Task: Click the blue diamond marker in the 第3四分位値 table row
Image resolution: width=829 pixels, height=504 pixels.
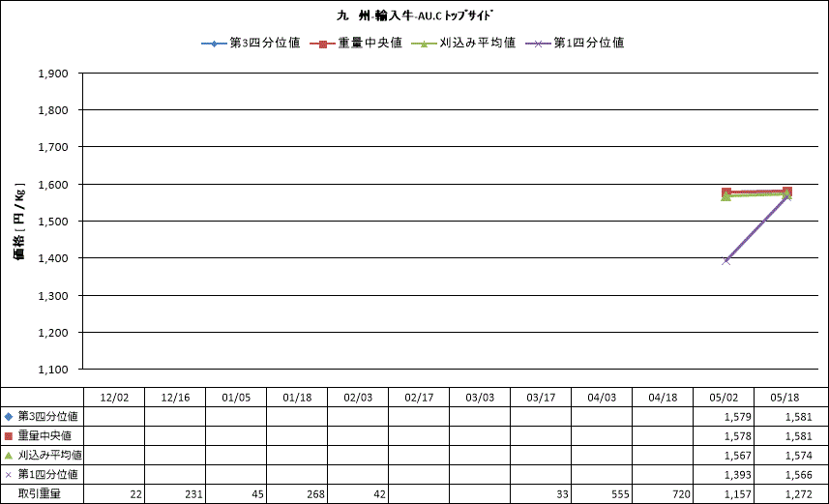Action: click(8, 417)
